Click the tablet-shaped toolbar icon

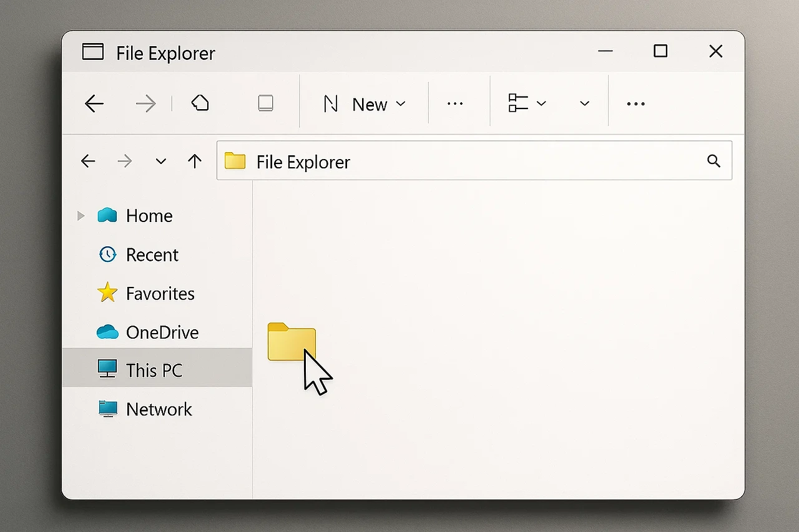pyautogui.click(x=266, y=104)
